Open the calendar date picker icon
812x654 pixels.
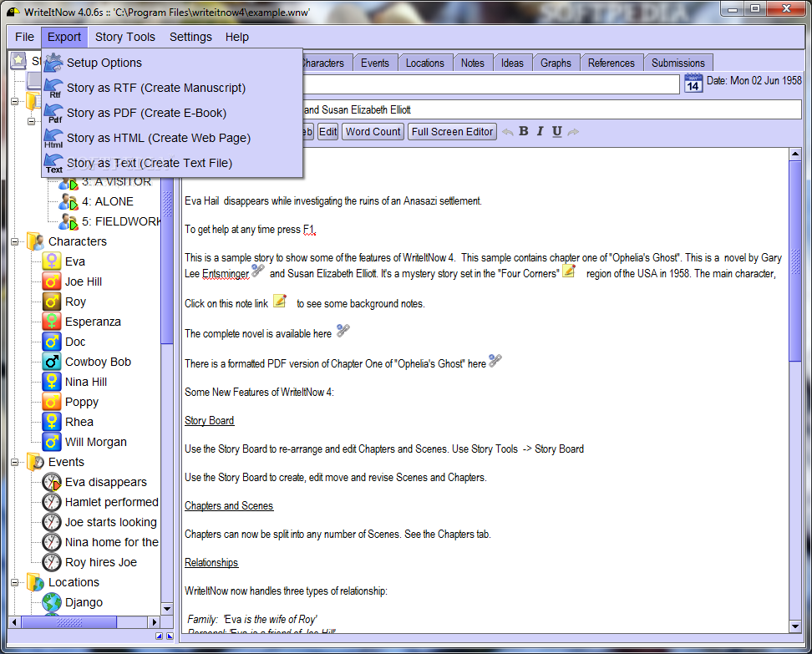pyautogui.click(x=693, y=84)
